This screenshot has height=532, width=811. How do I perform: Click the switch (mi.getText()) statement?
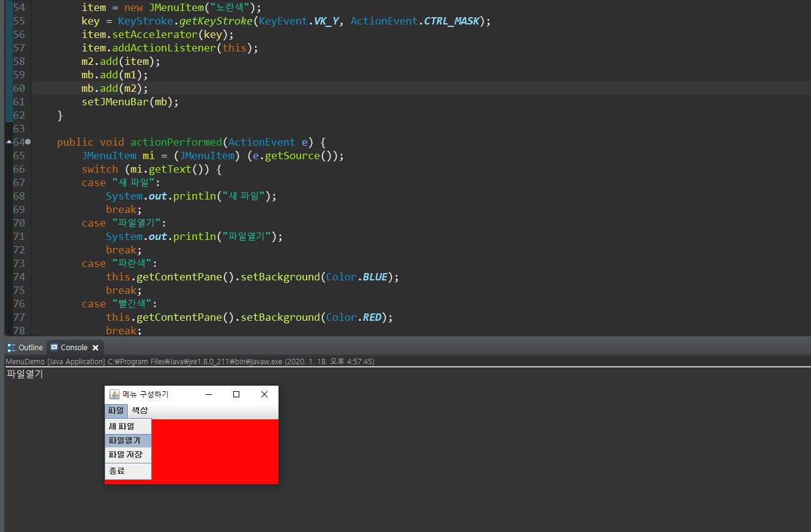pyautogui.click(x=151, y=169)
